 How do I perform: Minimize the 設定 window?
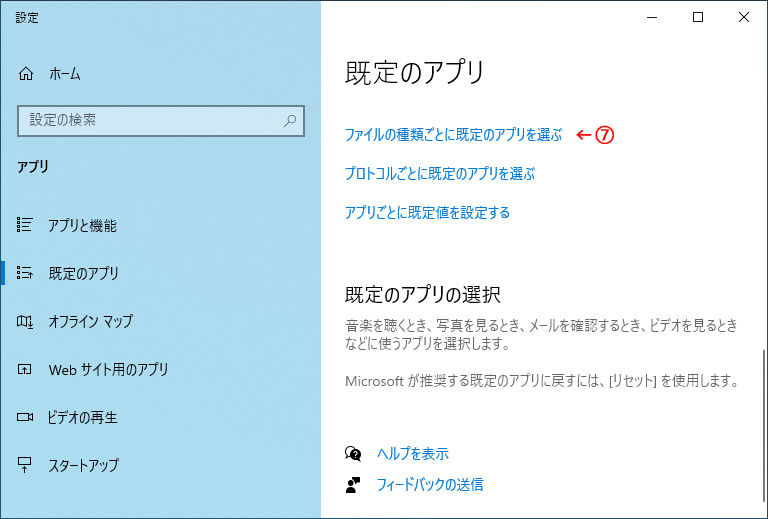click(x=651, y=18)
